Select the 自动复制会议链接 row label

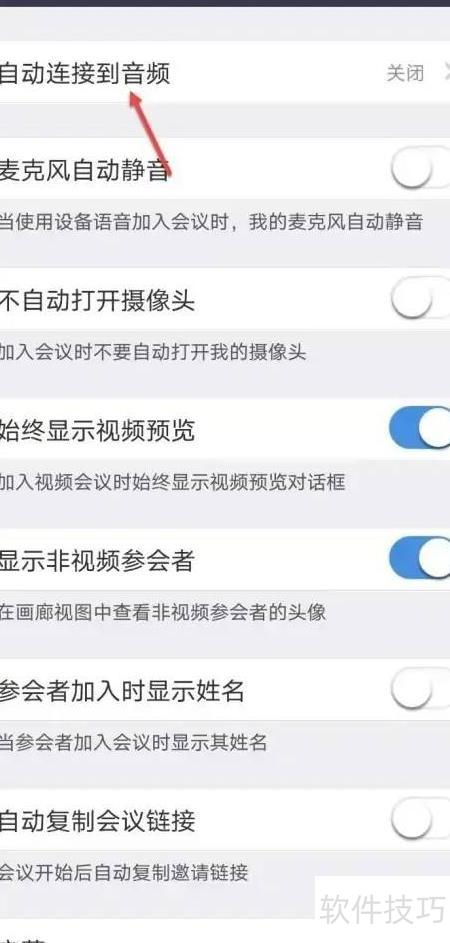(97, 821)
